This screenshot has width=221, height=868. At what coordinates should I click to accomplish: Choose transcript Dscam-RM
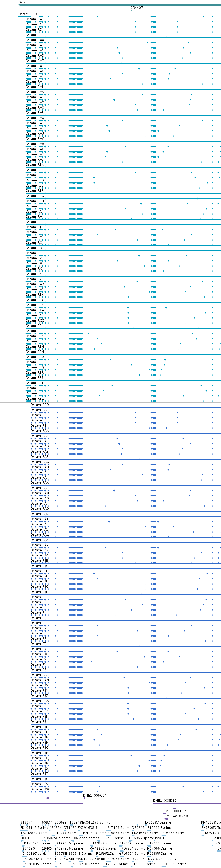click(34, 237)
